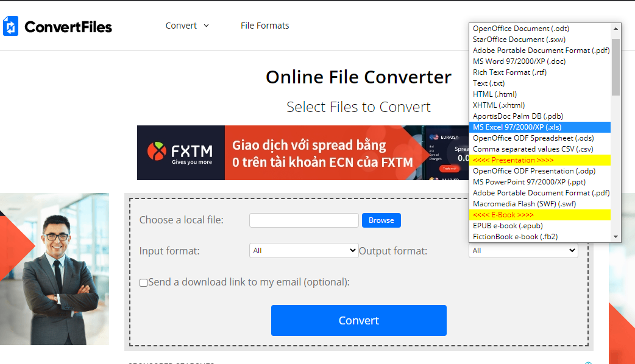
Task: Select AportisDoc Palm DB (.pdb)
Action: [540, 116]
